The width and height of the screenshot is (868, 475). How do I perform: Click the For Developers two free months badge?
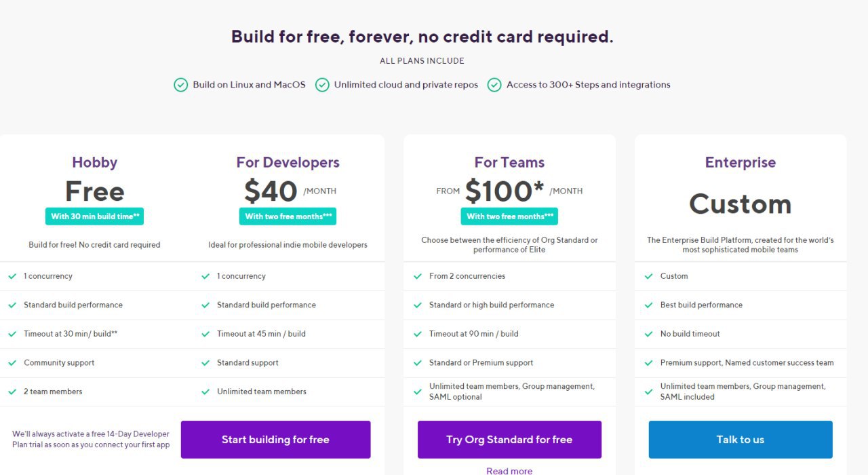point(288,216)
